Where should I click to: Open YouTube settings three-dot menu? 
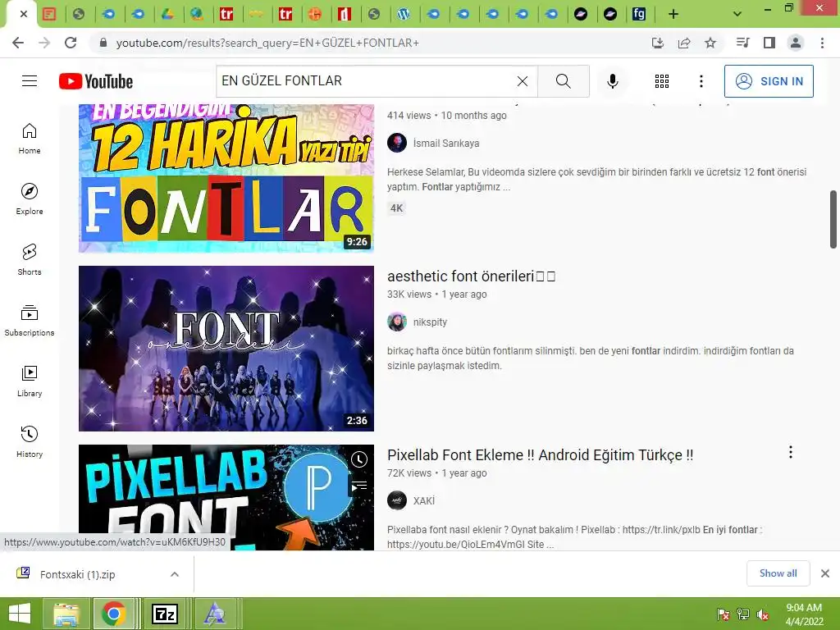click(701, 81)
